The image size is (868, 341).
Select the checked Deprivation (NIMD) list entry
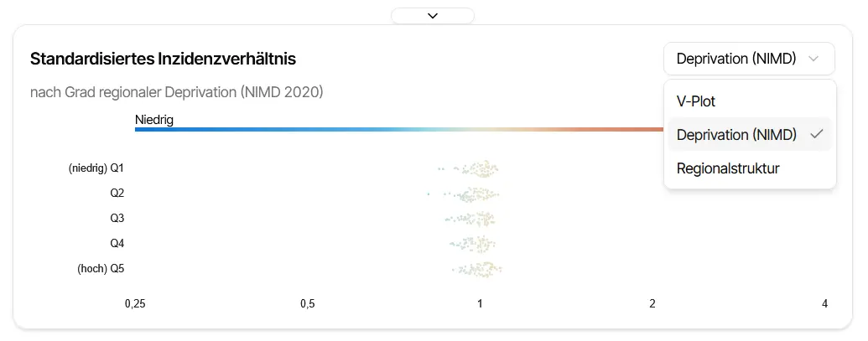[x=736, y=135]
